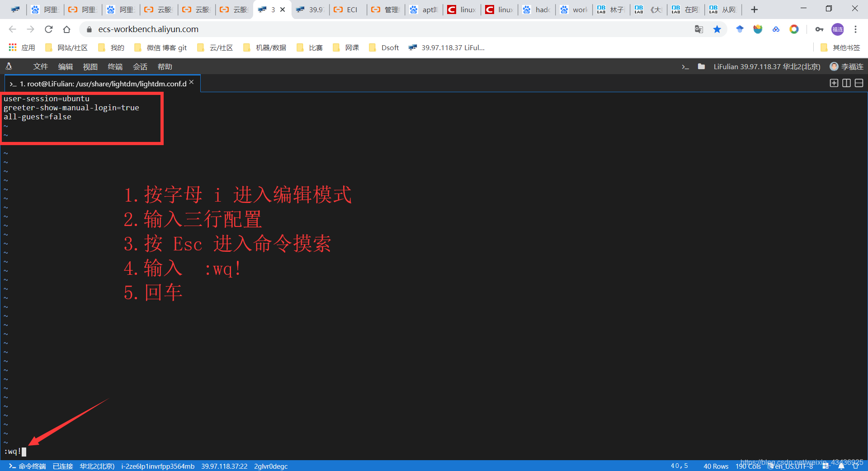Split the terminal vertically

pyautogui.click(x=846, y=83)
